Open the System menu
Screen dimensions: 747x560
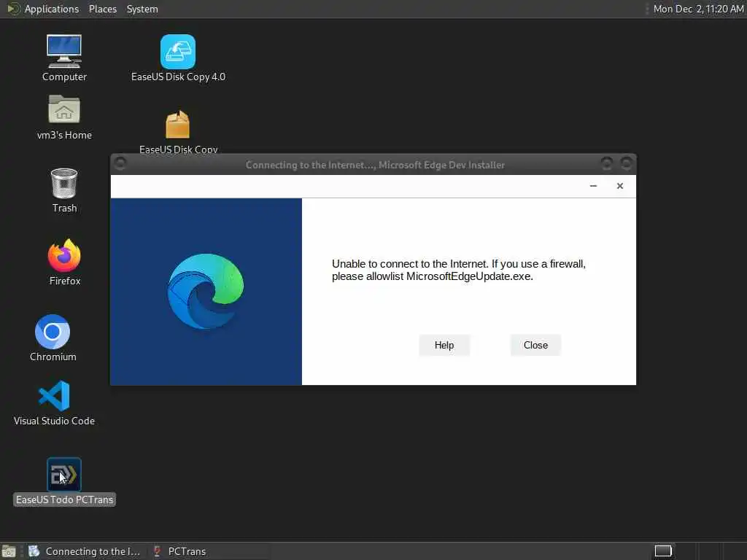(x=142, y=9)
